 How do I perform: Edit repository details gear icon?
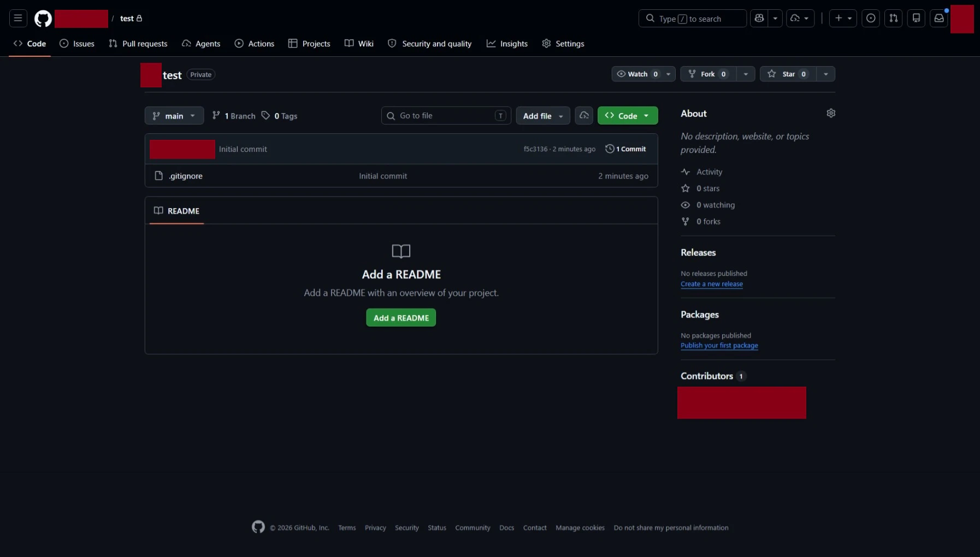pyautogui.click(x=831, y=113)
